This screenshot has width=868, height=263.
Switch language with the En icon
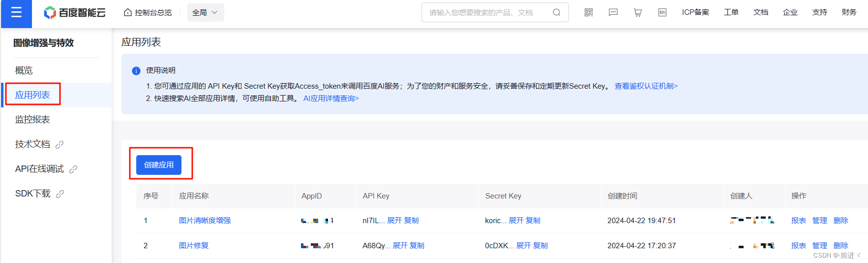pyautogui.click(x=662, y=12)
